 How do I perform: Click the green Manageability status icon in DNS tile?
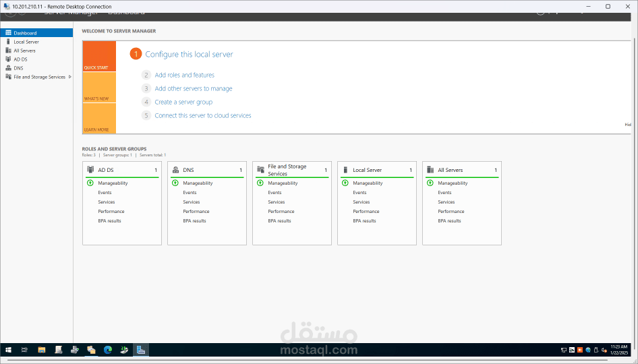pyautogui.click(x=175, y=183)
